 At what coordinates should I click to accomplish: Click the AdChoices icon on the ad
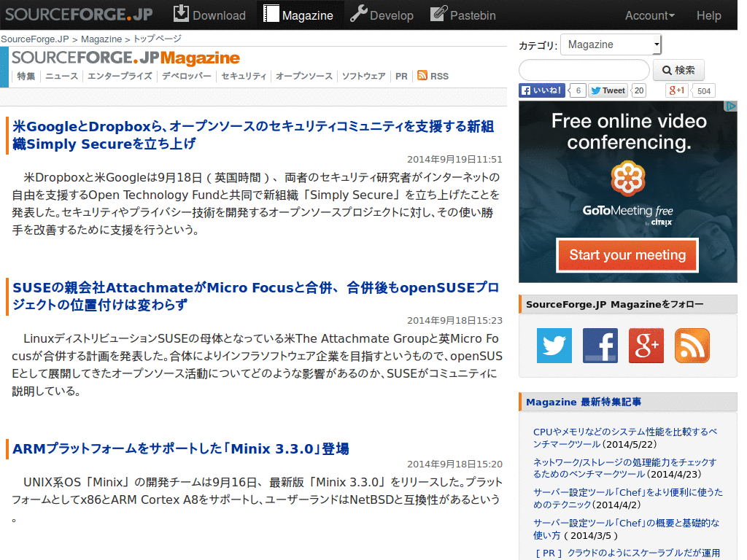point(730,106)
